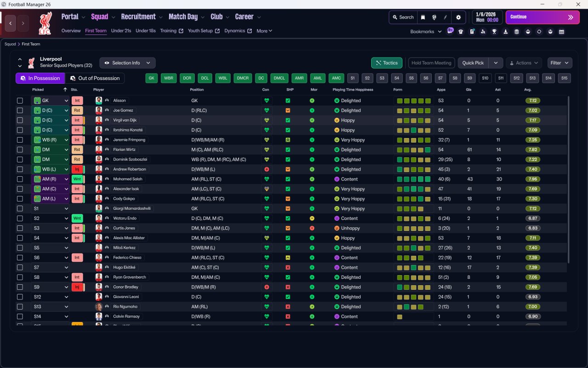Open the coins stack finances icon

tap(517, 32)
